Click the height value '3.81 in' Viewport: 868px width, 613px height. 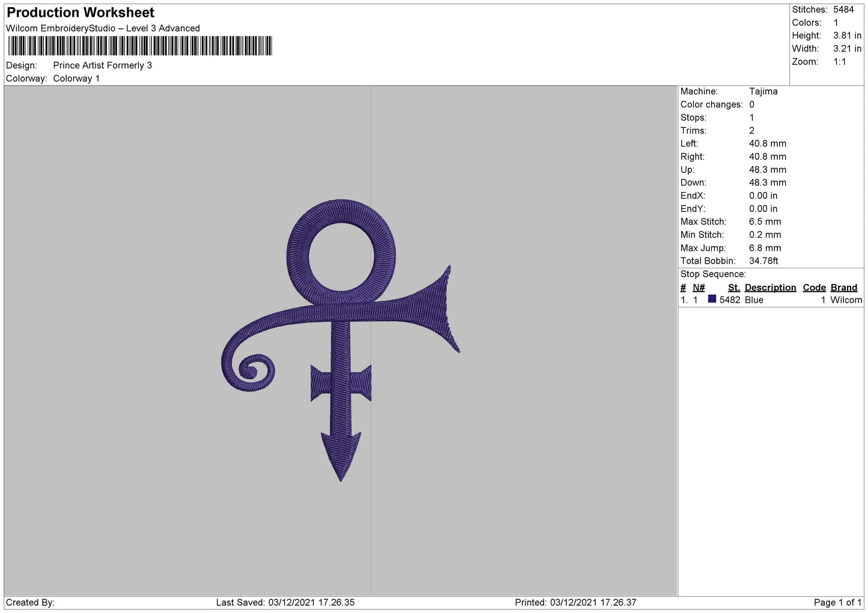pos(847,35)
